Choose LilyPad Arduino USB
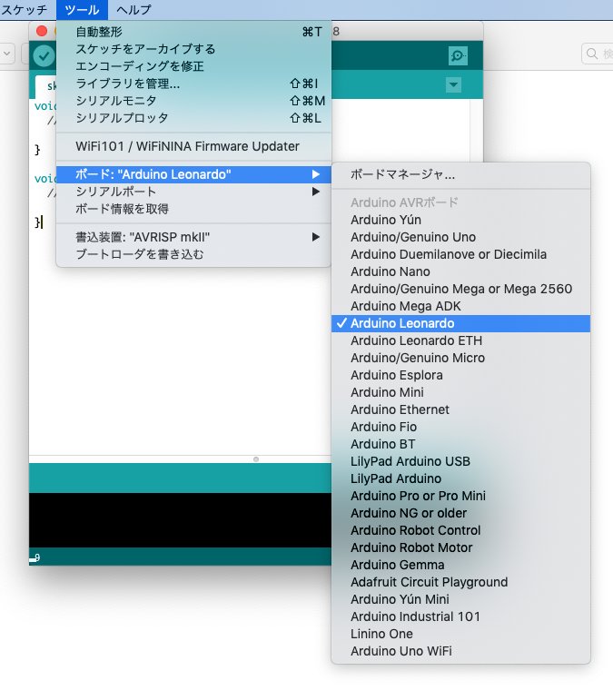Screen dimensions: 613x700 coord(460,461)
